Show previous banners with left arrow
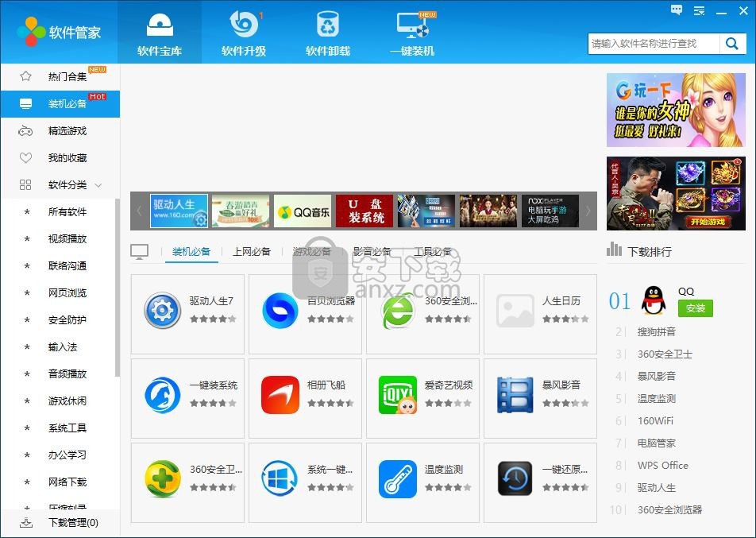Image resolution: width=756 pixels, height=538 pixels. pos(139,211)
